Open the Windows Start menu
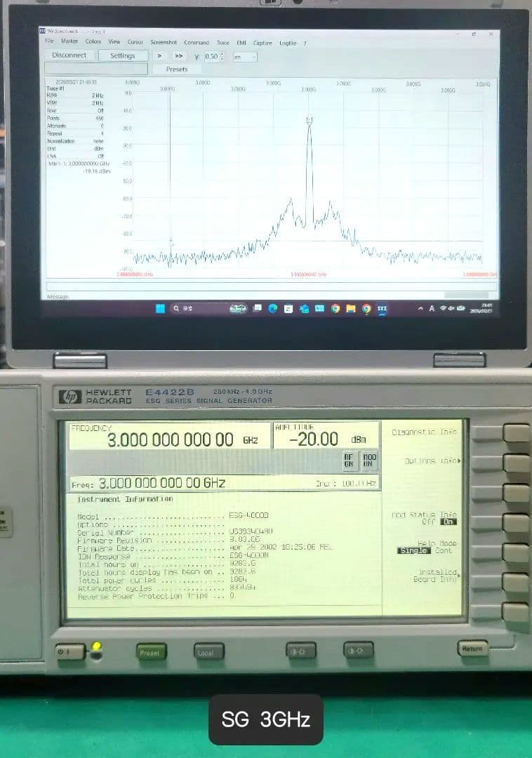 coord(161,308)
